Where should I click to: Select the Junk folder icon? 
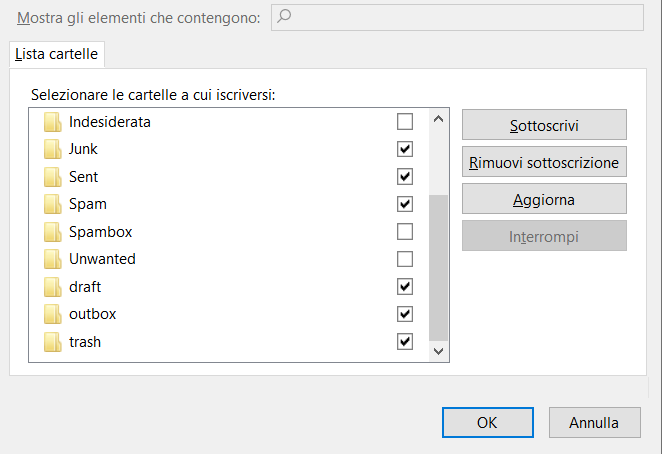(x=53, y=150)
